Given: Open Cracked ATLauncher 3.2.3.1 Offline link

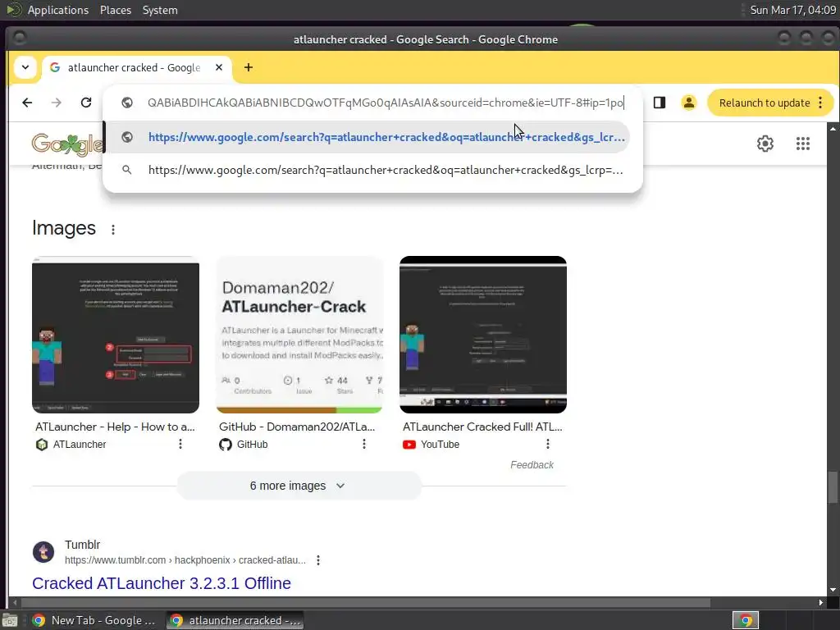Looking at the screenshot, I should (x=162, y=583).
